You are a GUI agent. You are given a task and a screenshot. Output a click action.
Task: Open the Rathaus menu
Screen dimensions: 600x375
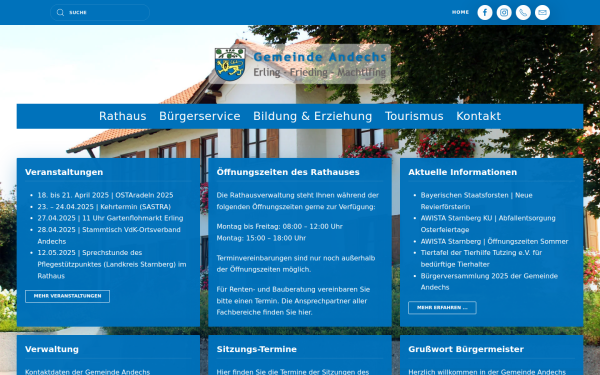pyautogui.click(x=122, y=116)
